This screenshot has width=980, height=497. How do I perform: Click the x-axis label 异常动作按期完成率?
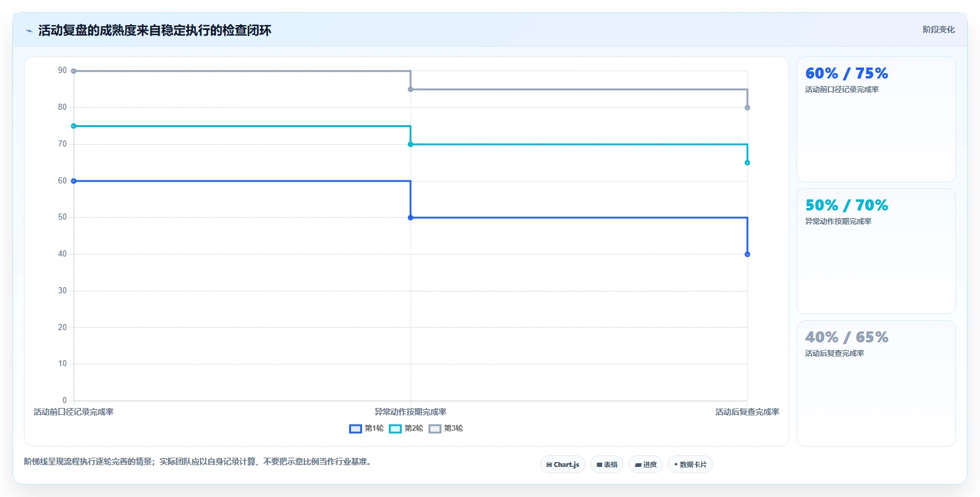(411, 412)
